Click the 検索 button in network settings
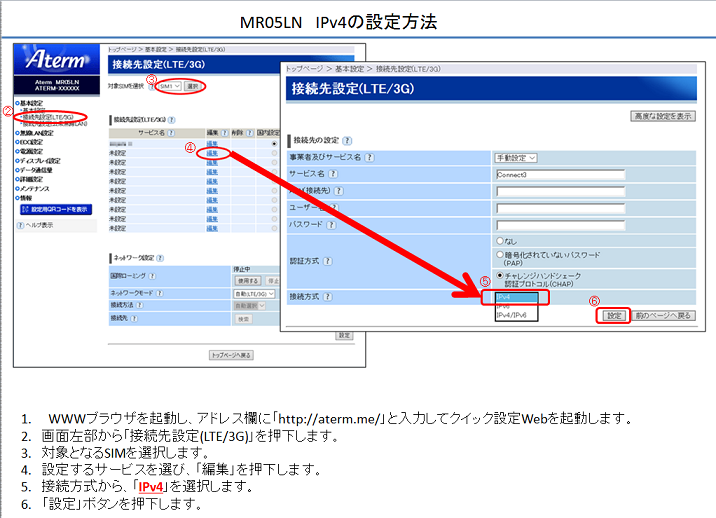The height and width of the screenshot is (518, 716). (244, 319)
